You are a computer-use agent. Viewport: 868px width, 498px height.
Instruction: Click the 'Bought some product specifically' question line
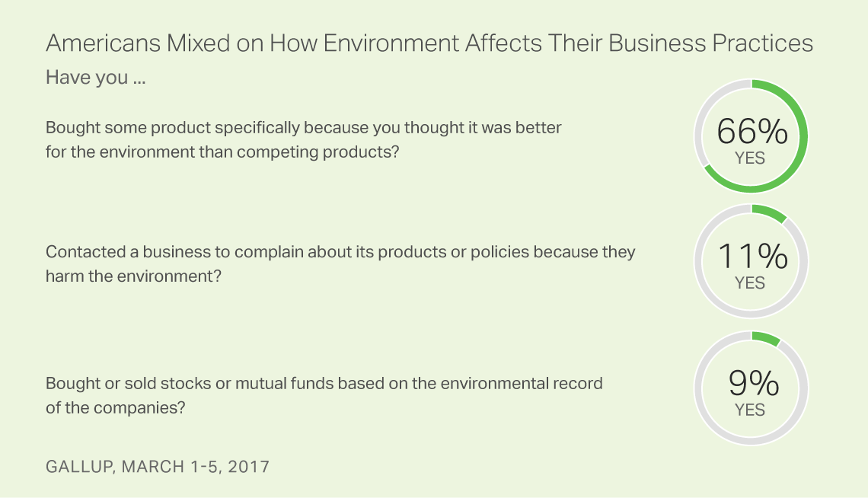click(x=303, y=128)
